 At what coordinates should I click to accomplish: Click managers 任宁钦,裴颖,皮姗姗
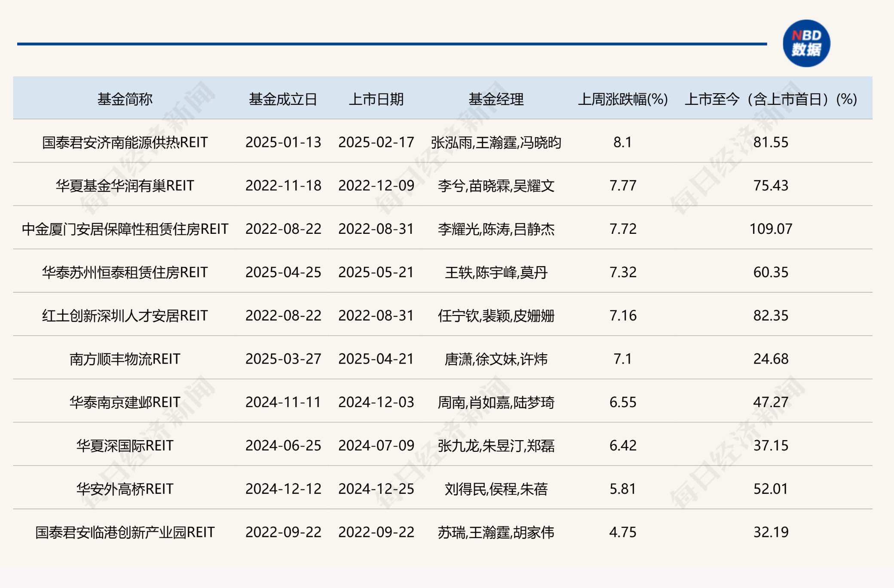(496, 316)
